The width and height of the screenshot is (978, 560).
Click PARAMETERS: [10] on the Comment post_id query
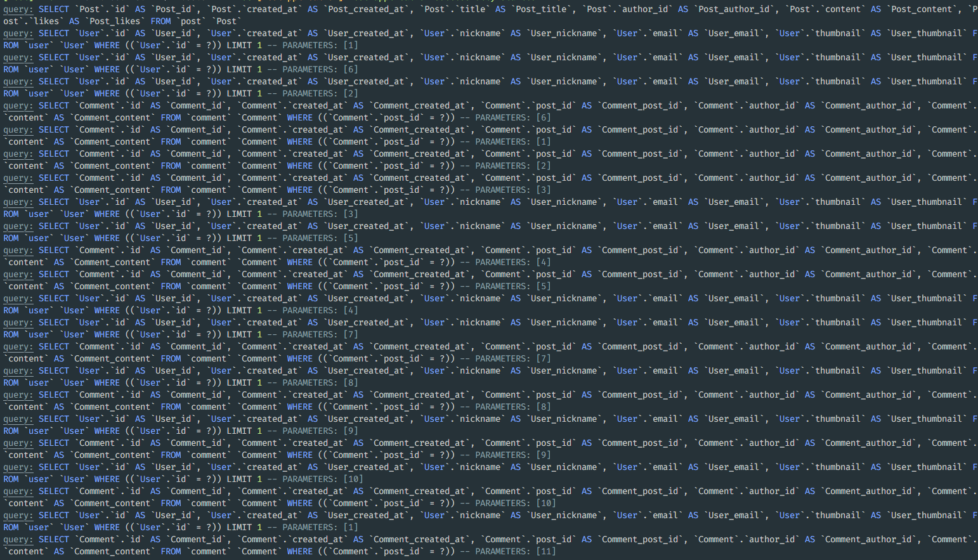[x=516, y=503]
